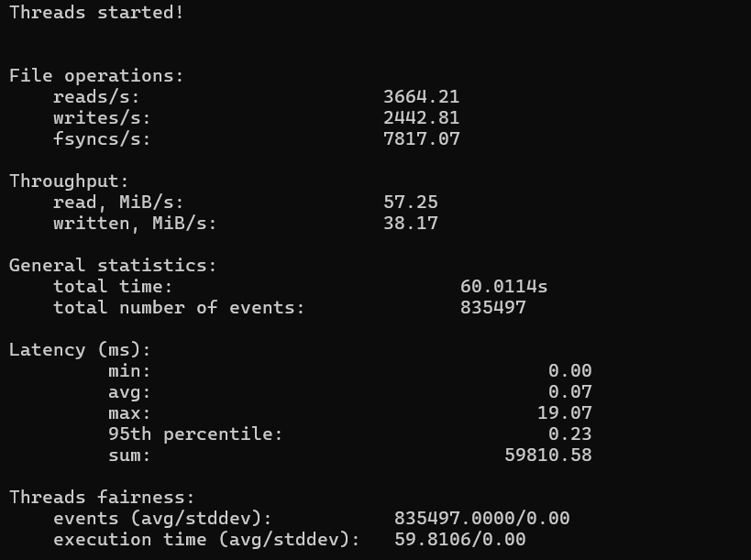
Task: Click the 'General statistics:' heading
Action: (113, 265)
